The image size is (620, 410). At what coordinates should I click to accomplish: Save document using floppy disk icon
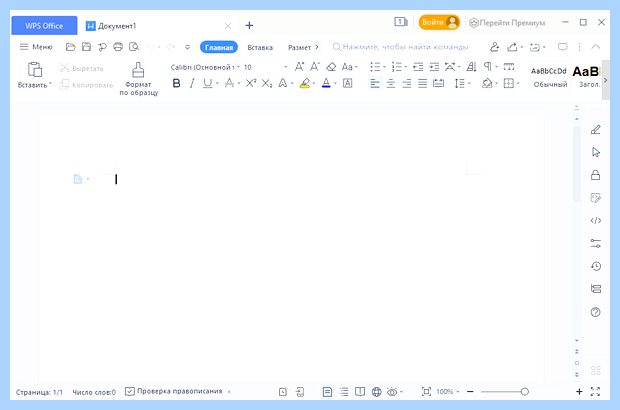click(86, 47)
